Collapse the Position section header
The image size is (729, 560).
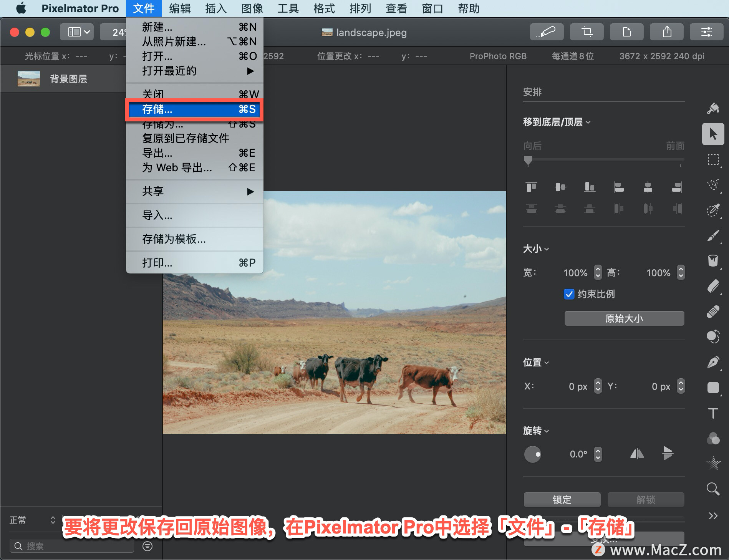pos(536,363)
